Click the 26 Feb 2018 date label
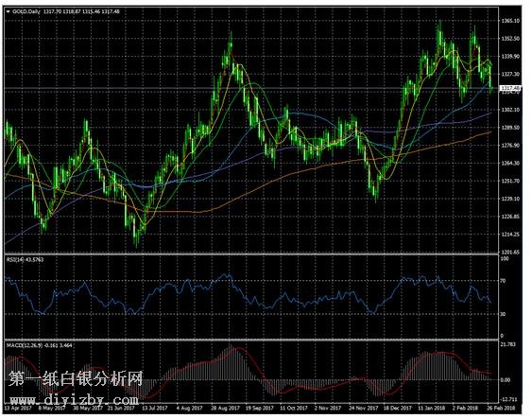532x419 pixels. point(501,408)
